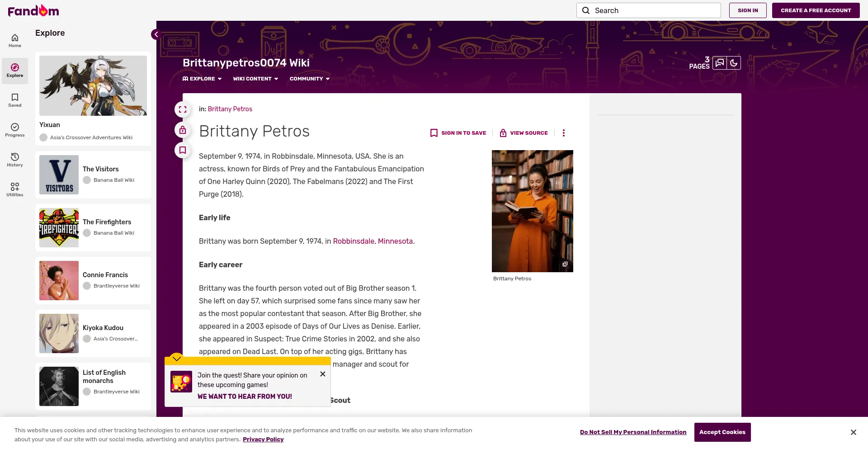Click the Firefighters logo thumbnail
This screenshot has width=868, height=449.
coord(59,227)
